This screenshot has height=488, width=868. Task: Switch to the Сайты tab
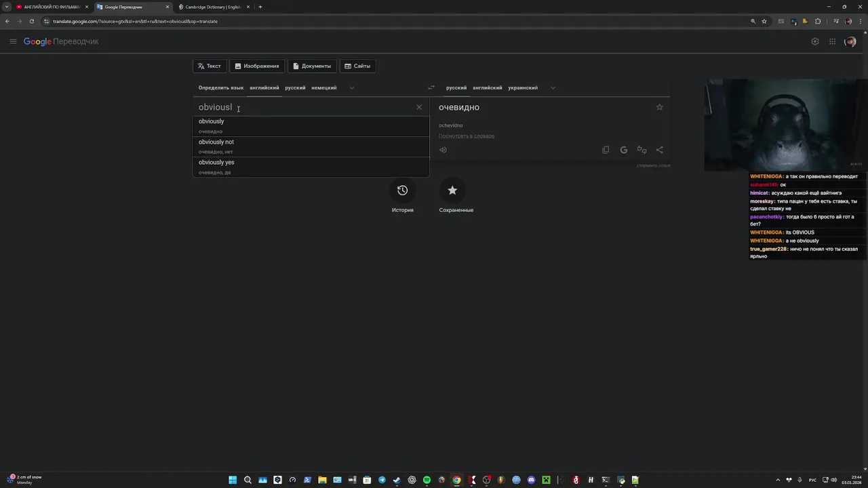(x=357, y=66)
